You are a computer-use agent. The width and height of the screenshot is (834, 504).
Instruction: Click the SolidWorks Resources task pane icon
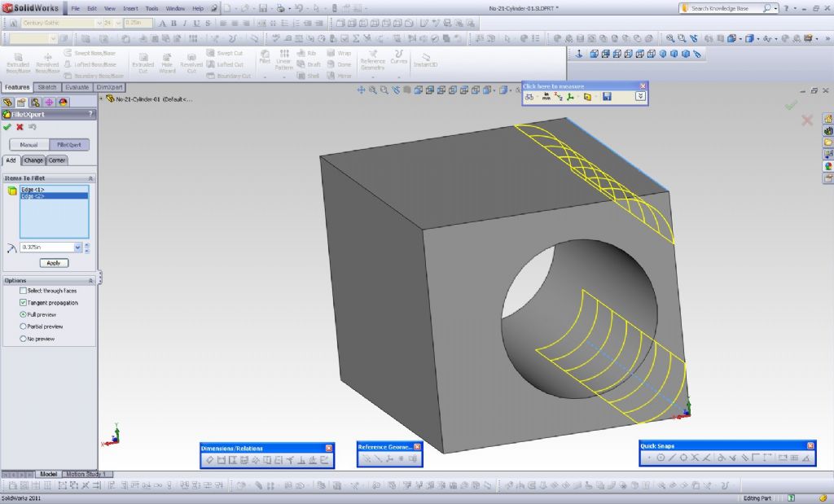click(828, 119)
